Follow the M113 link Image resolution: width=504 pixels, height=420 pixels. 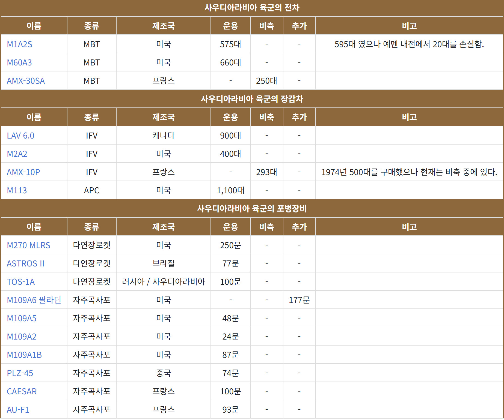pos(17,190)
